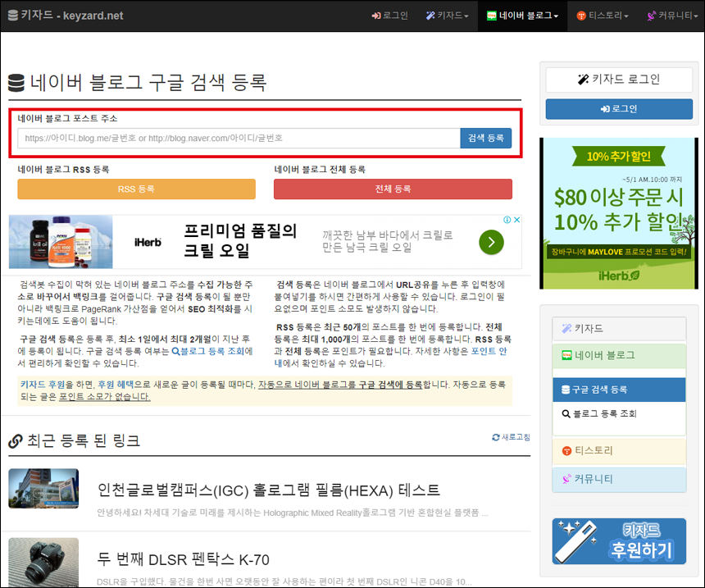Click the blue 로그인 button in the sidebar
This screenshot has width=705, height=588.
pyautogui.click(x=619, y=109)
